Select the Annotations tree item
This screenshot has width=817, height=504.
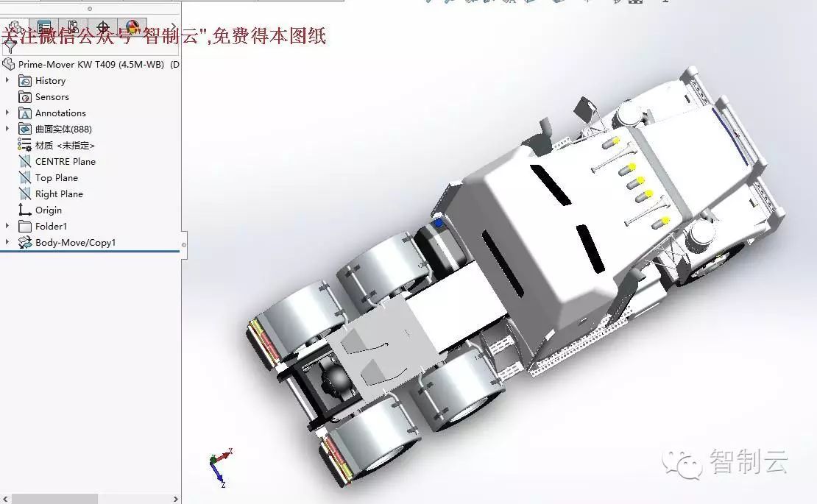point(60,113)
